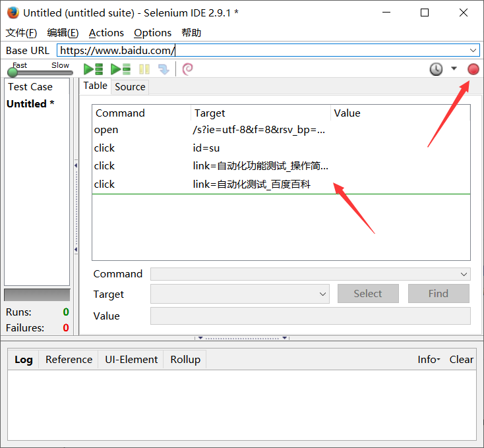Image resolution: width=484 pixels, height=448 pixels.
Task: Minimize the Selenium IDE window
Action: pos(386,13)
